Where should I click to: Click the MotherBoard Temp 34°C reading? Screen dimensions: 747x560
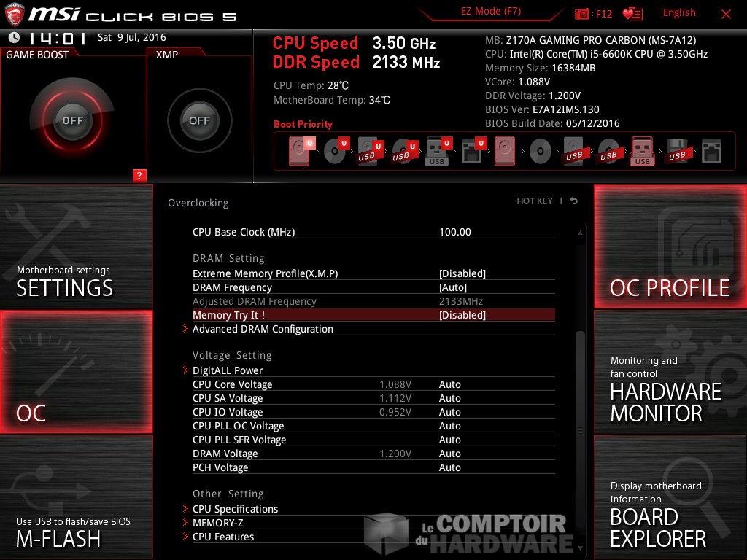[x=332, y=100]
